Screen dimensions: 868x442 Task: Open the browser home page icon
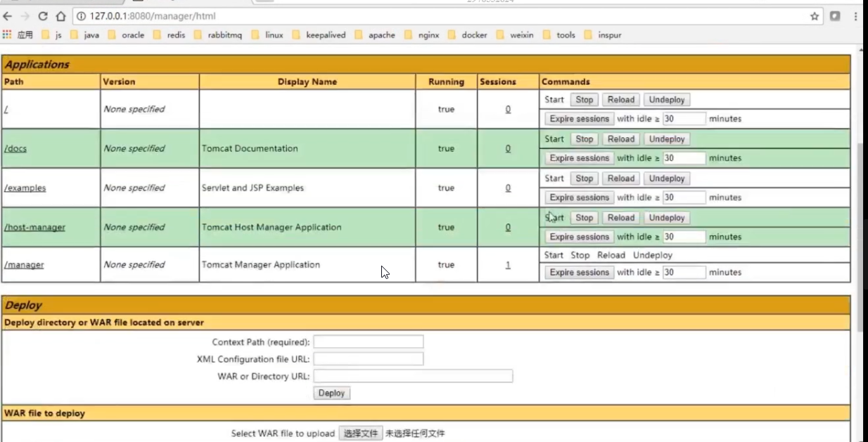60,16
